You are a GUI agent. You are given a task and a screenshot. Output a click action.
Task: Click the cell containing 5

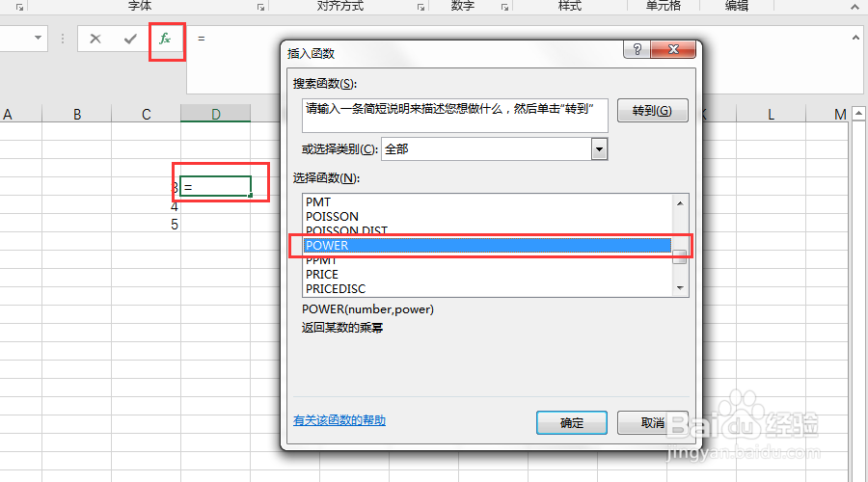[x=147, y=224]
